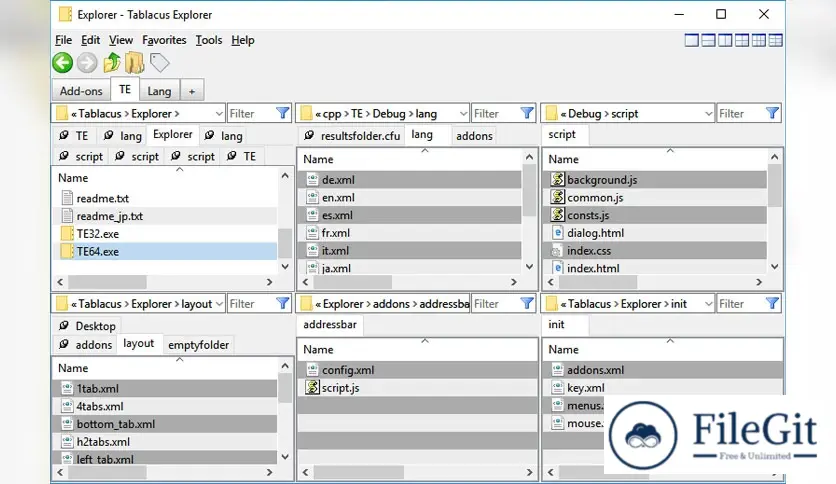The image size is (836, 484).
Task: Select the rightmost pane layout icon
Action: pyautogui.click(x=776, y=40)
